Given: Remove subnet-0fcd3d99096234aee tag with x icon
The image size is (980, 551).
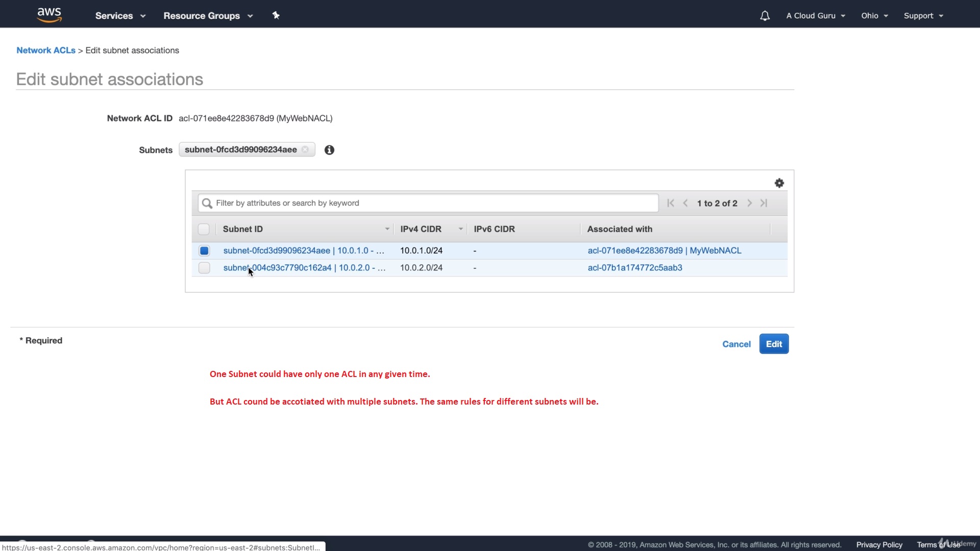Looking at the screenshot, I should click(x=305, y=149).
